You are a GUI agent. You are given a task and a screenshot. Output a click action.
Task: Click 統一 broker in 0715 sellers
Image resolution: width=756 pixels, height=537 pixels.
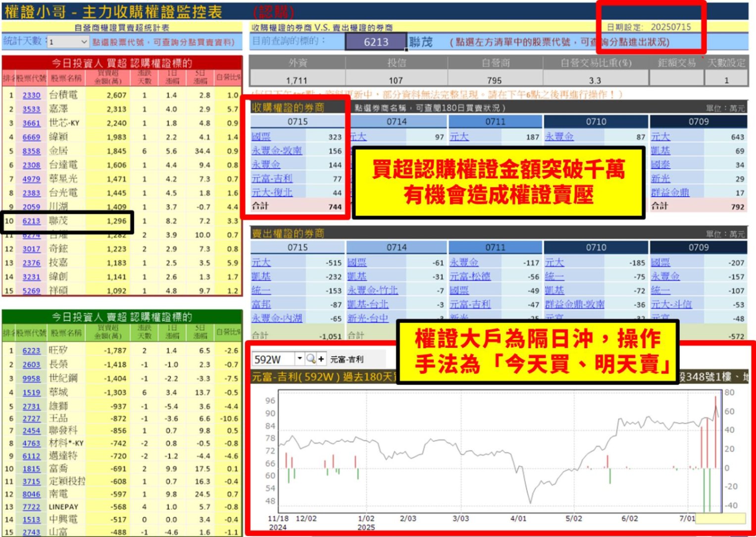261,290
